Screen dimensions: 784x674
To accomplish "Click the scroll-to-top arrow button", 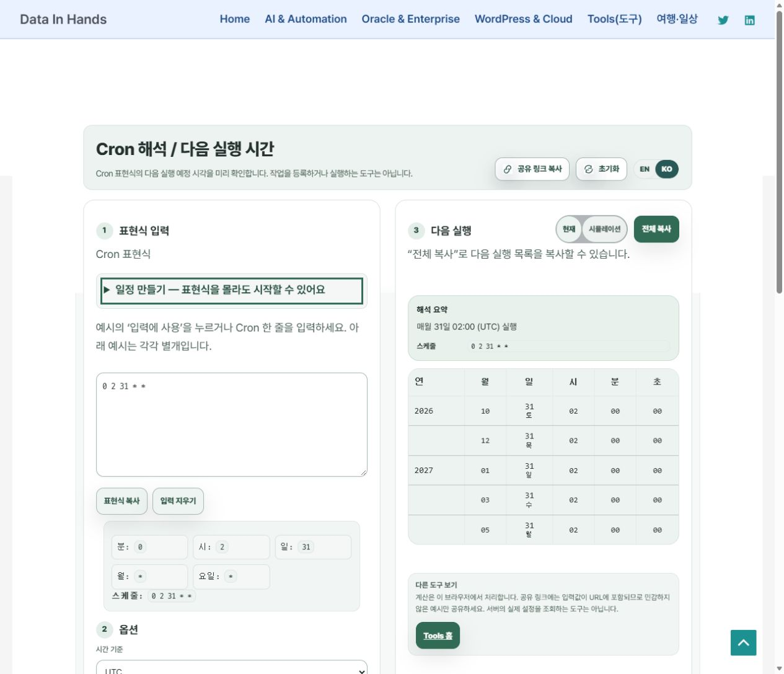I will [744, 642].
